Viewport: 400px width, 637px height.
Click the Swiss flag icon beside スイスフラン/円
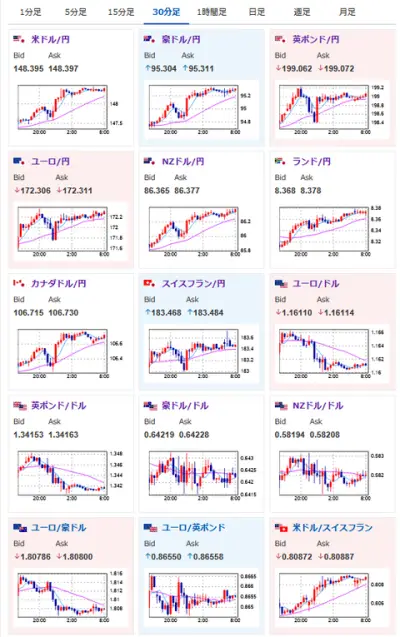click(x=150, y=283)
